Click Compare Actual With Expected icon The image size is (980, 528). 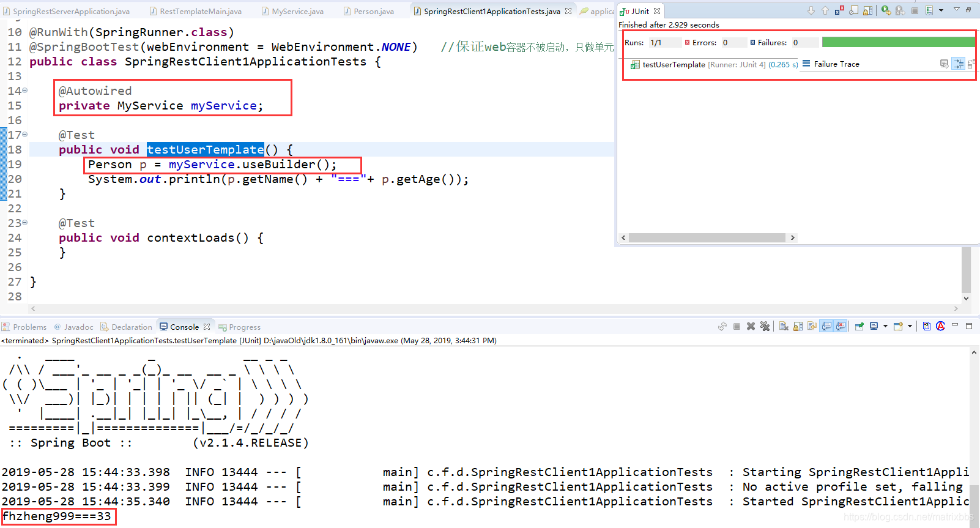pos(971,64)
